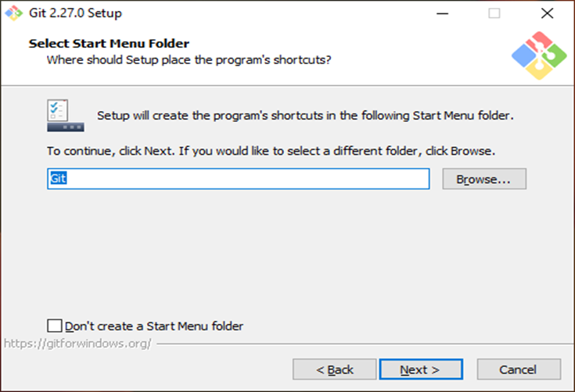Proceed by clicking Next

[420, 369]
